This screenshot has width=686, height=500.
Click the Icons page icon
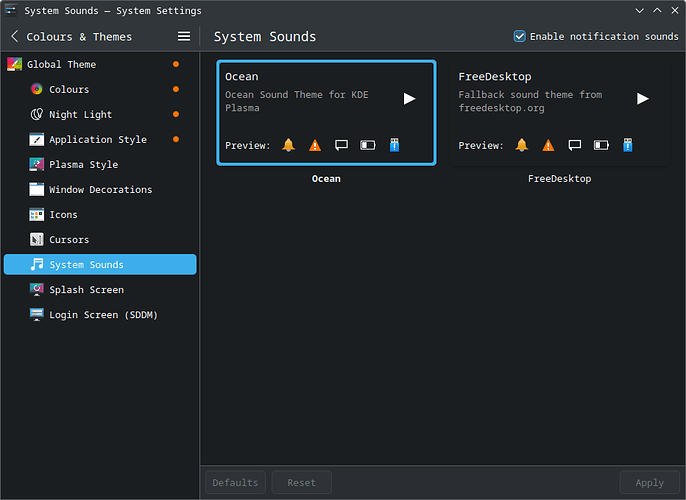(x=37, y=214)
